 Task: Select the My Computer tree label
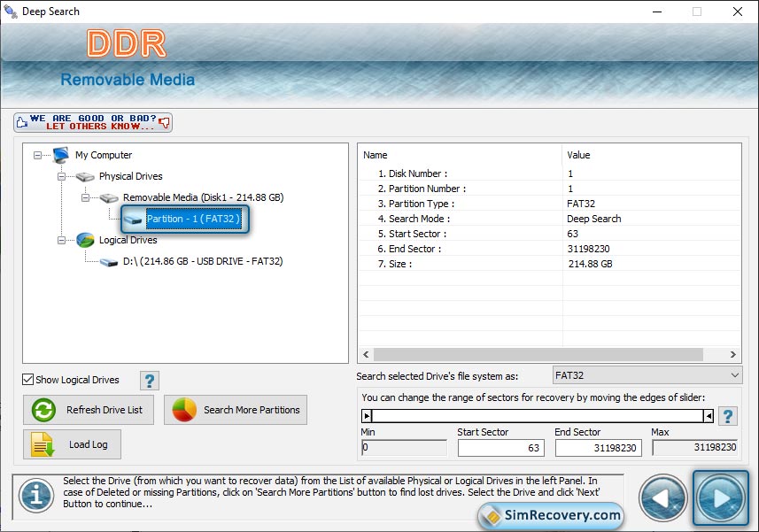(x=104, y=155)
